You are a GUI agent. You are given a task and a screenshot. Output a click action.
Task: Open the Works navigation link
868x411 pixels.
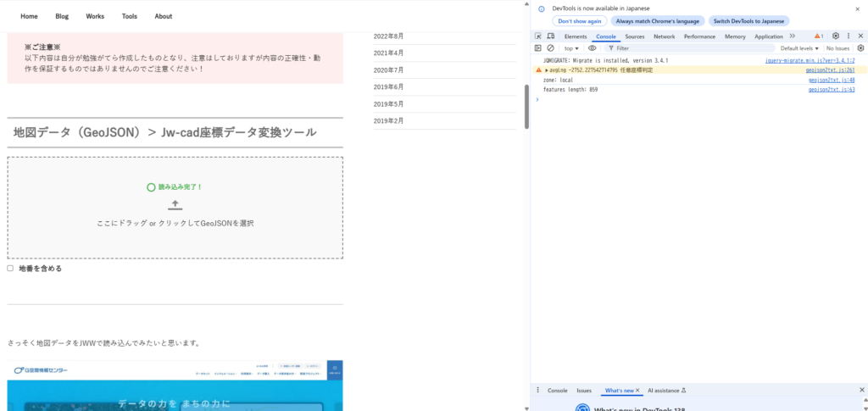coord(95,16)
